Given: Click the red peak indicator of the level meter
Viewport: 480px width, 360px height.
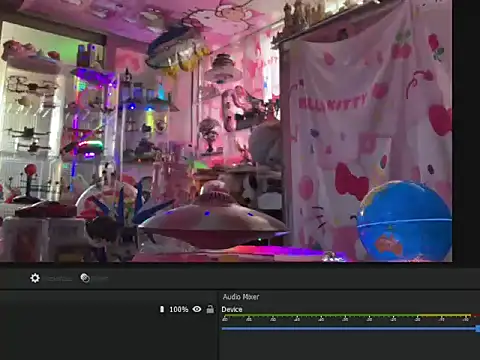Looking at the screenshot, I should tap(477, 315).
